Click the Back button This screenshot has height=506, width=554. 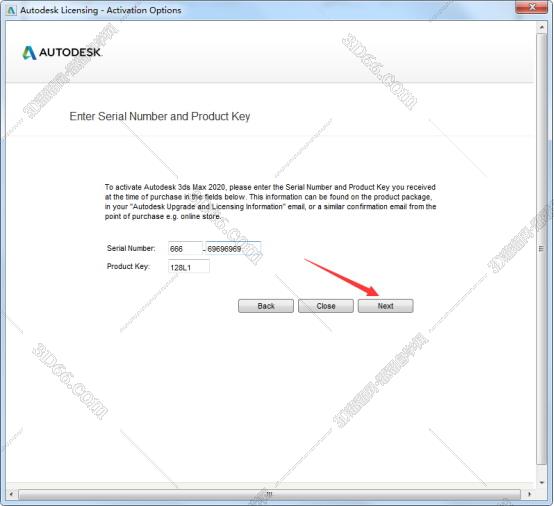pos(266,306)
